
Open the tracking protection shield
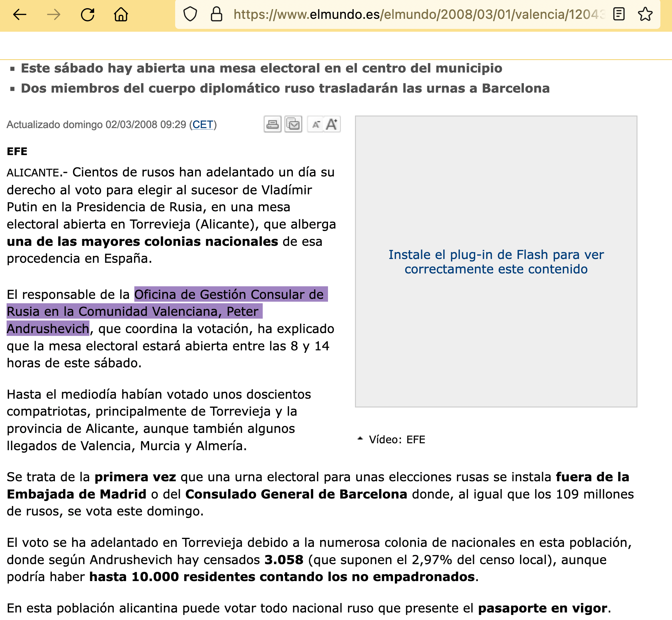[x=190, y=14]
